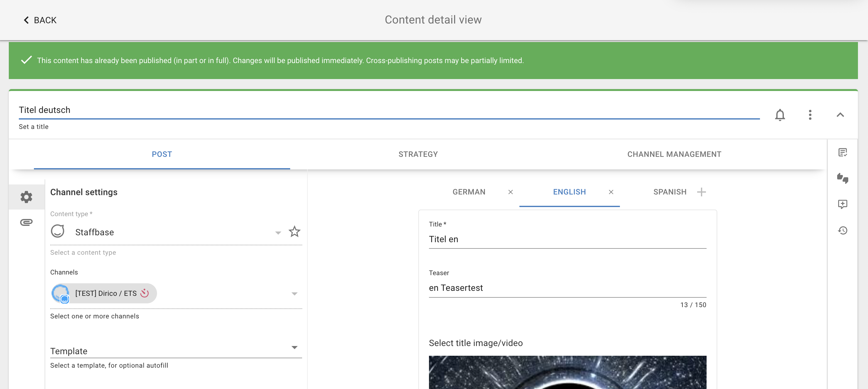Open the Content type Staffbase dropdown
Viewport: 868px width, 389px height.
tap(166, 232)
